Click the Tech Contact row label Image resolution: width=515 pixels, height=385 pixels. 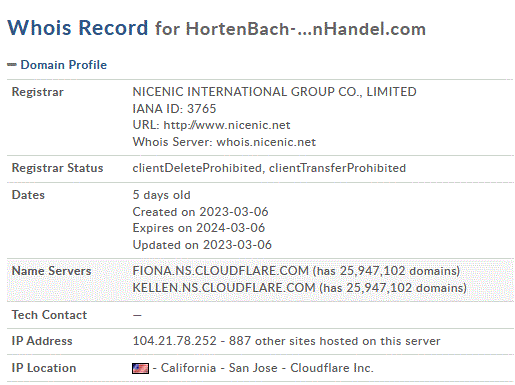click(x=49, y=315)
